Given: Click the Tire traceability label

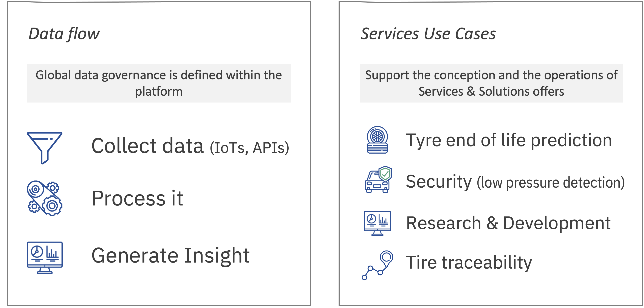Looking at the screenshot, I should tap(469, 263).
